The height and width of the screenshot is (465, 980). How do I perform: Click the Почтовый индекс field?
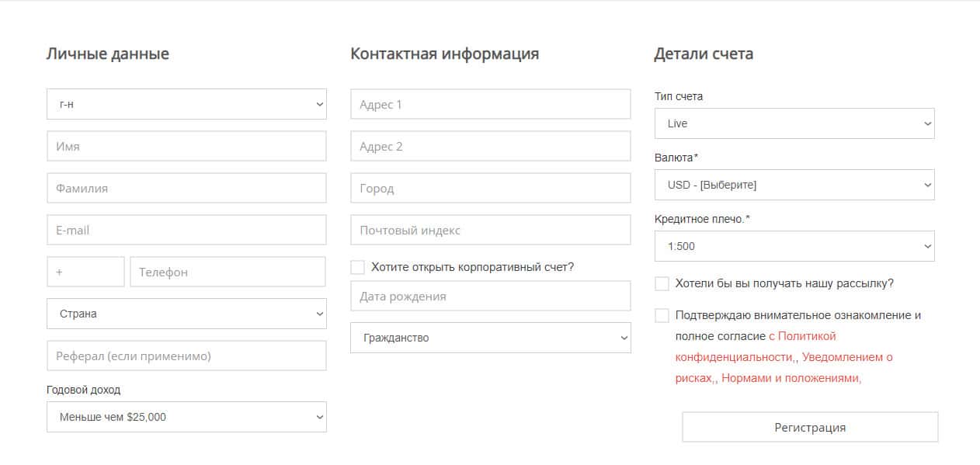(490, 230)
